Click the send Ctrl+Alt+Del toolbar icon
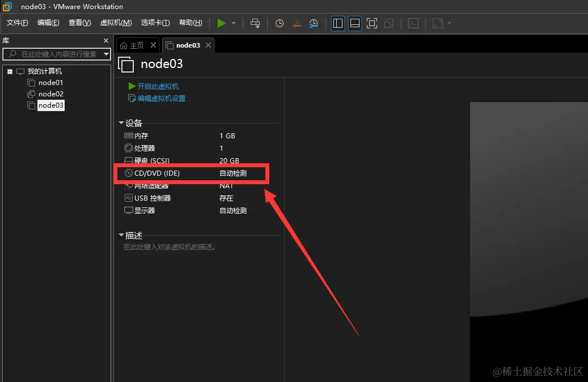This screenshot has width=588, height=382. (x=255, y=23)
